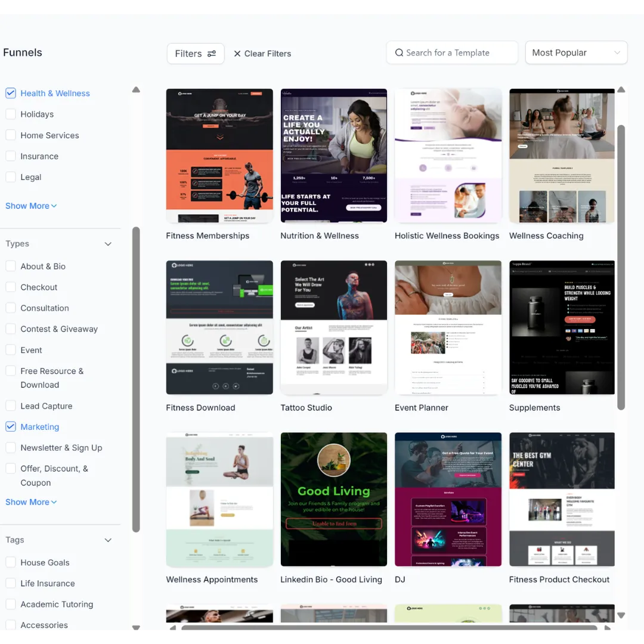Select the Holistic Wellness Bookings thumbnail
Screen dimensions: 644x644
click(448, 156)
